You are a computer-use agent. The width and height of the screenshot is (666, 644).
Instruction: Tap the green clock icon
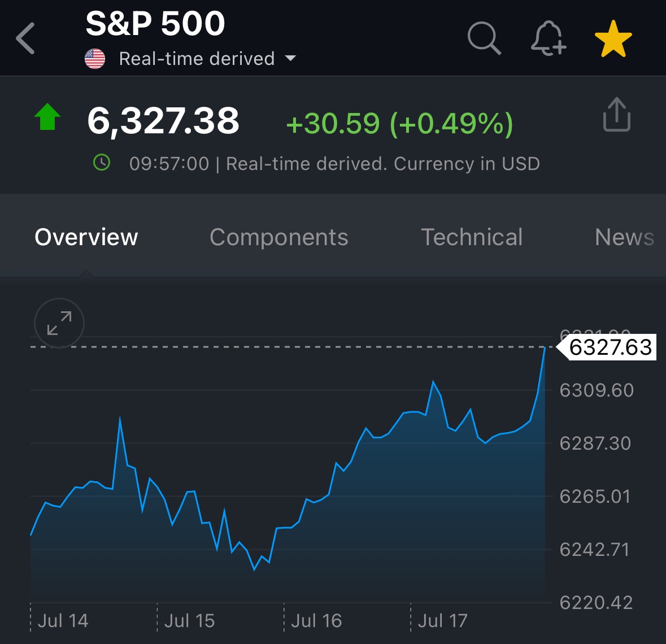(102, 162)
